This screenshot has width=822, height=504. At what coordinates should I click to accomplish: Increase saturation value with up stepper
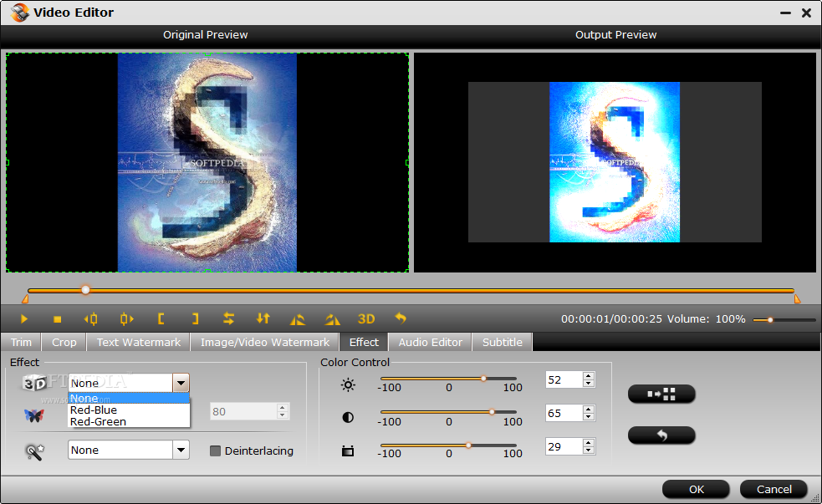(589, 443)
